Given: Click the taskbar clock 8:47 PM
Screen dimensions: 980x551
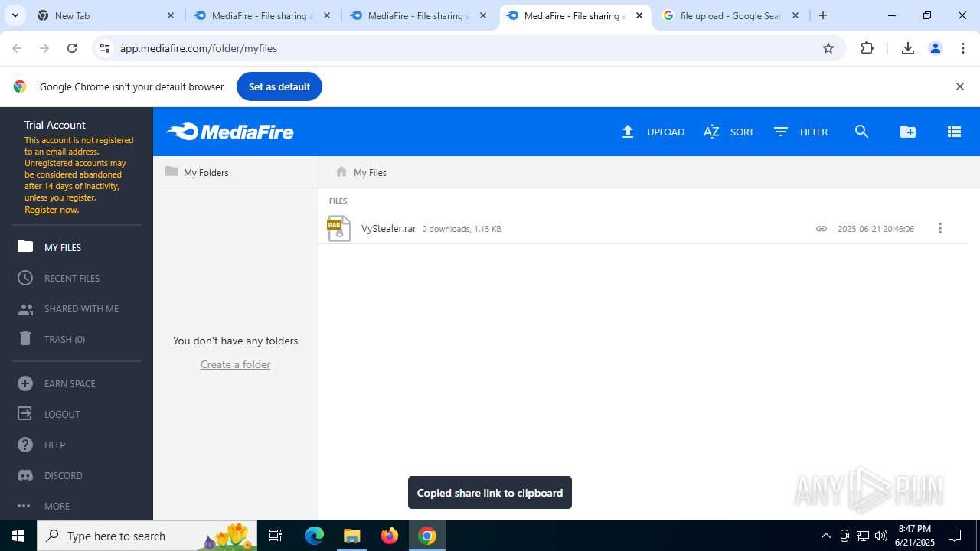Looking at the screenshot, I should pos(914,536).
